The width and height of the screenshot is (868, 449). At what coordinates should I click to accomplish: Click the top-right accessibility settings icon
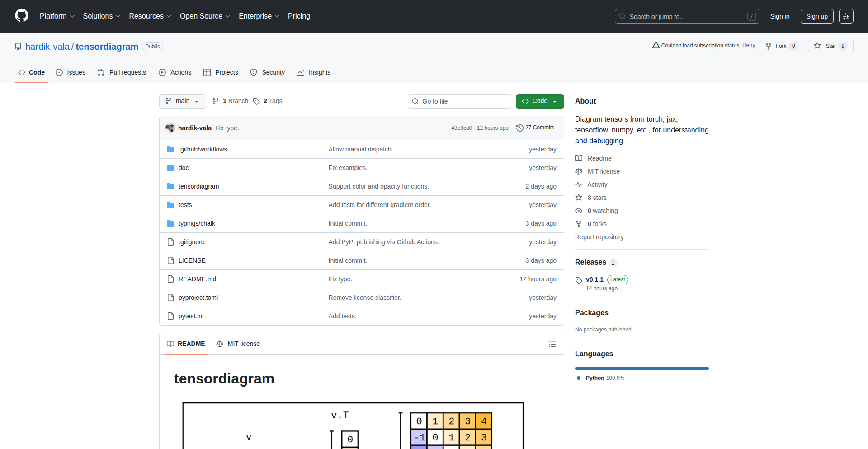click(846, 16)
